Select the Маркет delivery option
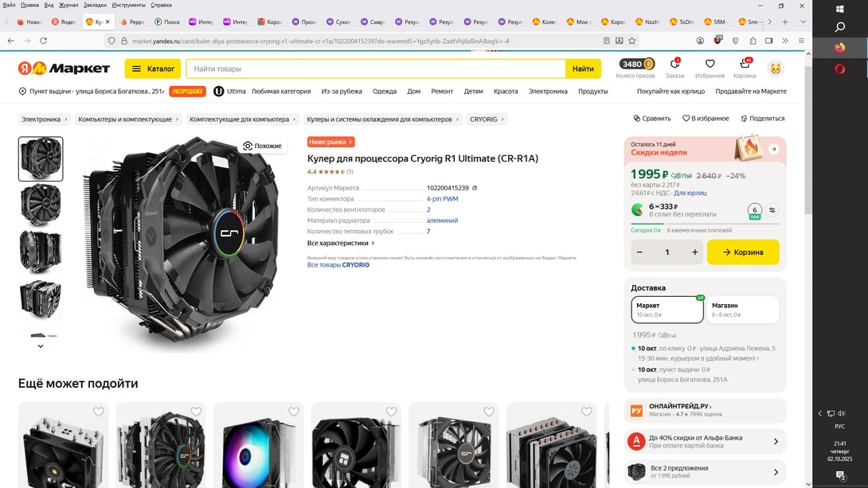Viewport: 868px width, 488px height. coord(667,310)
